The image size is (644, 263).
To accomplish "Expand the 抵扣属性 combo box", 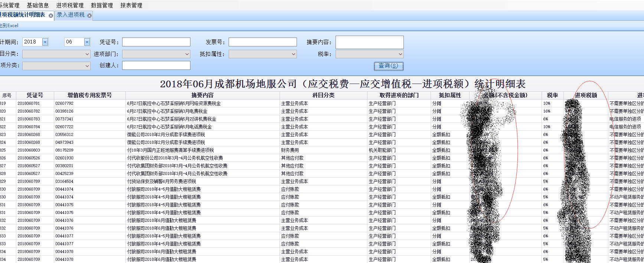I will [294, 54].
